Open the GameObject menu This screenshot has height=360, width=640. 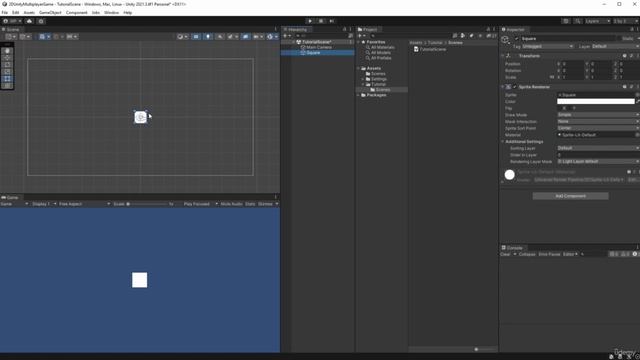pyautogui.click(x=50, y=13)
